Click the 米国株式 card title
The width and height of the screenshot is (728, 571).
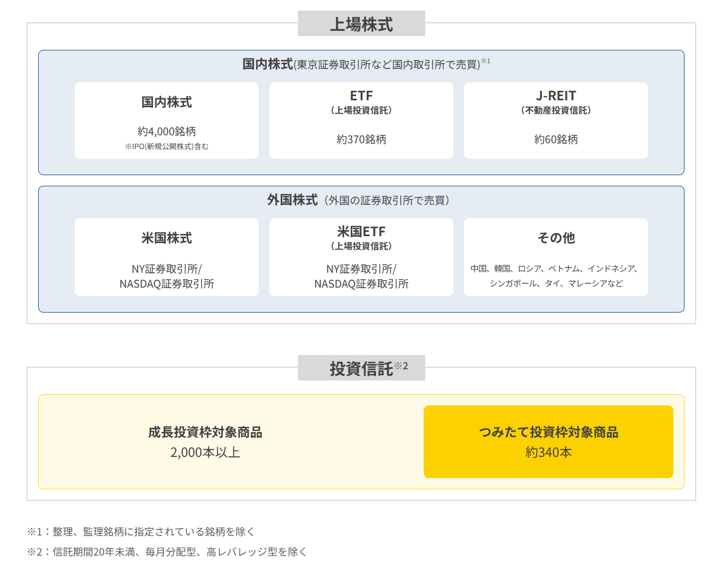click(x=166, y=238)
